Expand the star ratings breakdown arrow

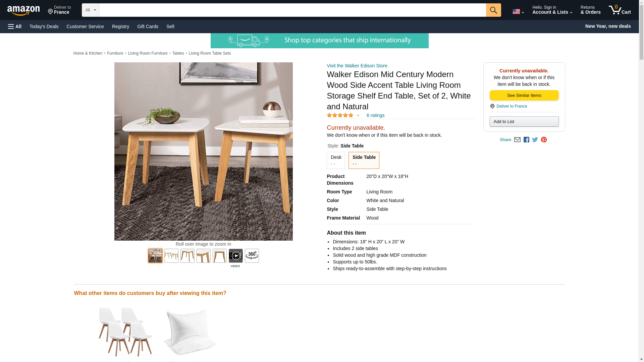(x=358, y=116)
